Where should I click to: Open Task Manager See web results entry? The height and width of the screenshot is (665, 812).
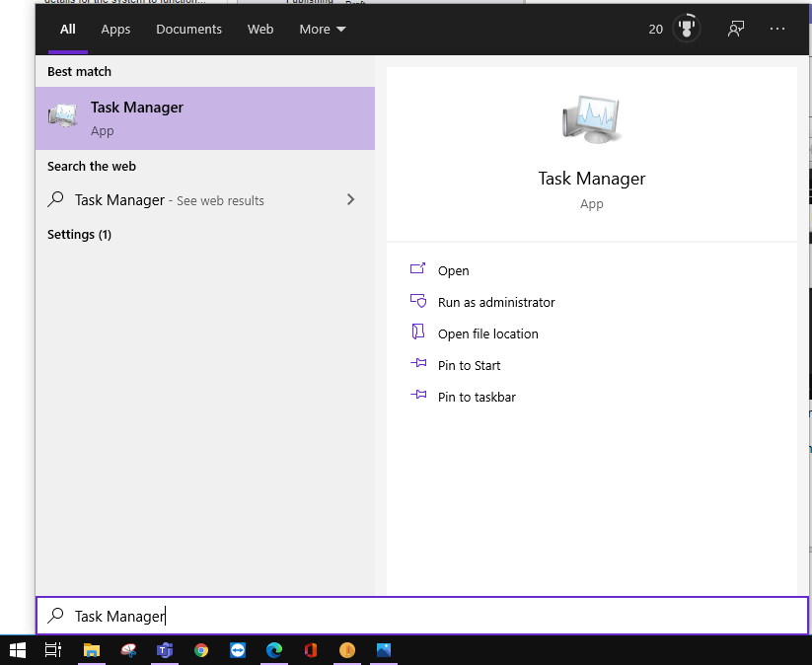coord(205,200)
